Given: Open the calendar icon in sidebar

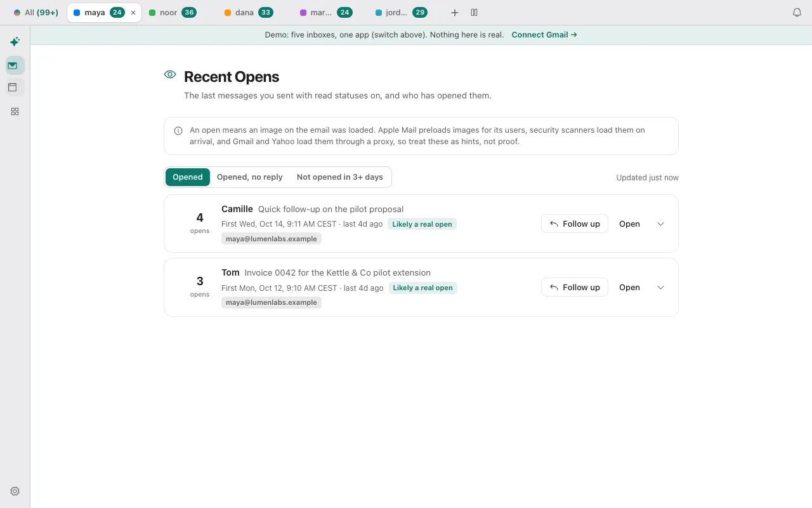Looking at the screenshot, I should [x=15, y=88].
